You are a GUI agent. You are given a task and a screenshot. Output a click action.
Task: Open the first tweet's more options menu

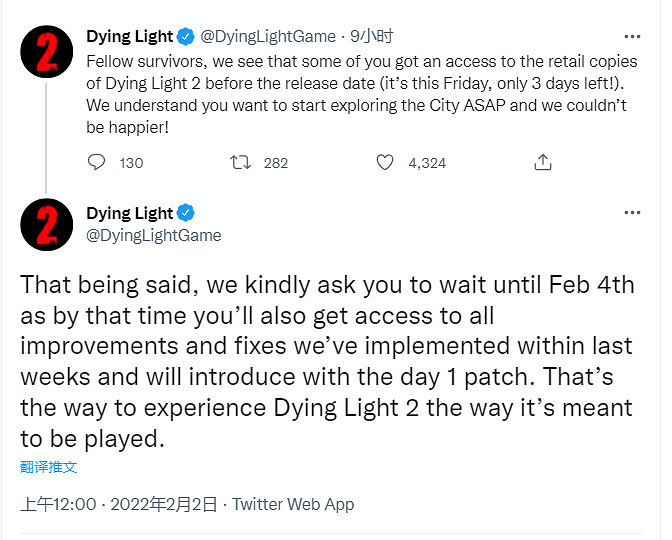click(632, 37)
